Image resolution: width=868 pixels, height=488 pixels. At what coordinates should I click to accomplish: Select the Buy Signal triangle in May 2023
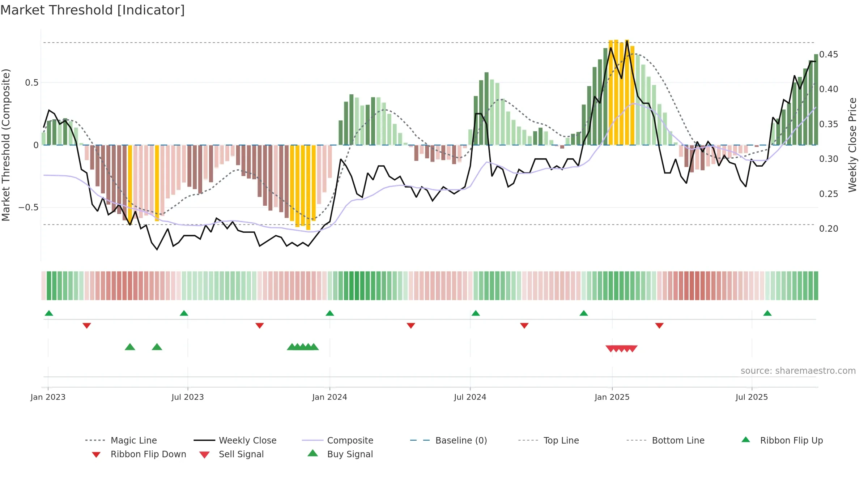coord(157,347)
